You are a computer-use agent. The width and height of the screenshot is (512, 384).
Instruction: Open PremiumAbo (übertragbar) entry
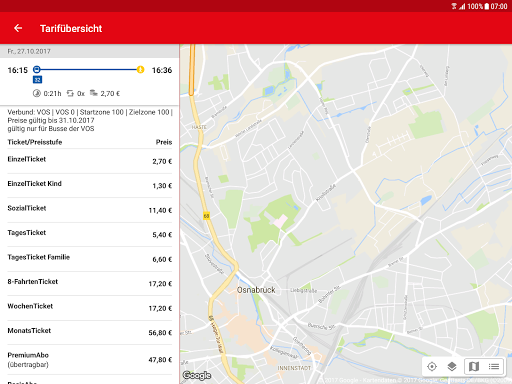90,360
